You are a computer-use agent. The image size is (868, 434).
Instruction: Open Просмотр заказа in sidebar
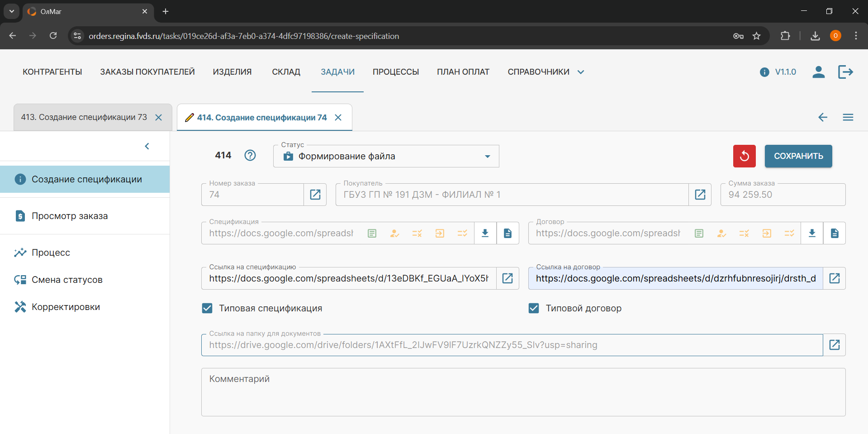coord(70,216)
